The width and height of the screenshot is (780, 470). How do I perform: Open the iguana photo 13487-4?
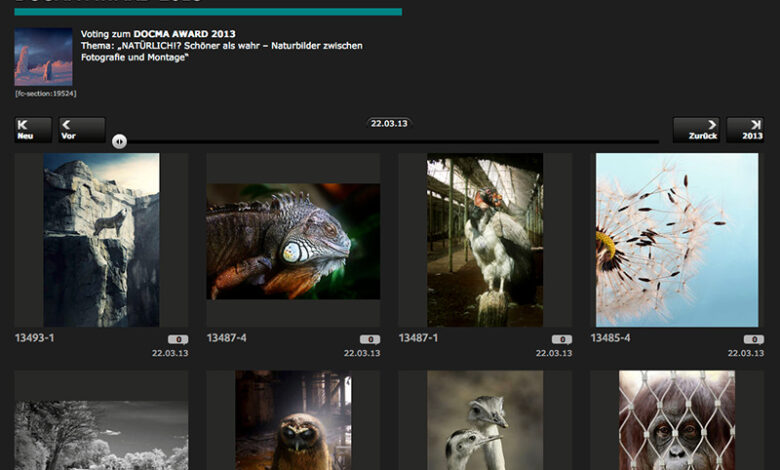293,242
